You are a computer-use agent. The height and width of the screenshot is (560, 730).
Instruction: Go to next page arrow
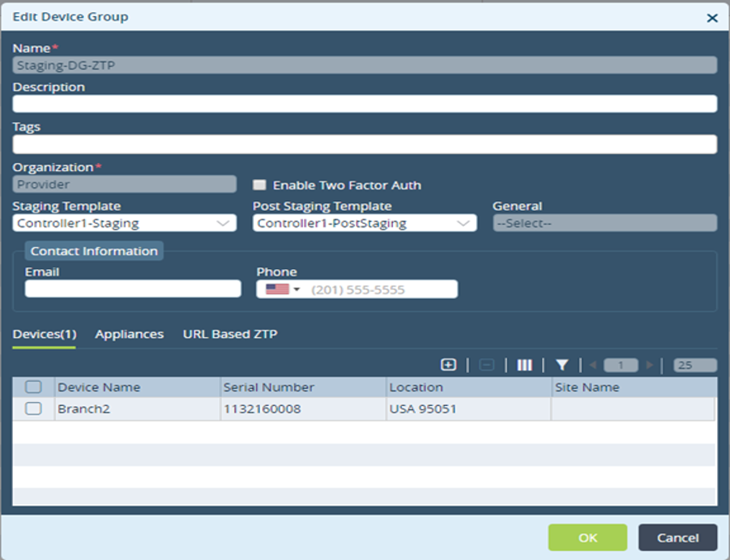pyautogui.click(x=650, y=365)
